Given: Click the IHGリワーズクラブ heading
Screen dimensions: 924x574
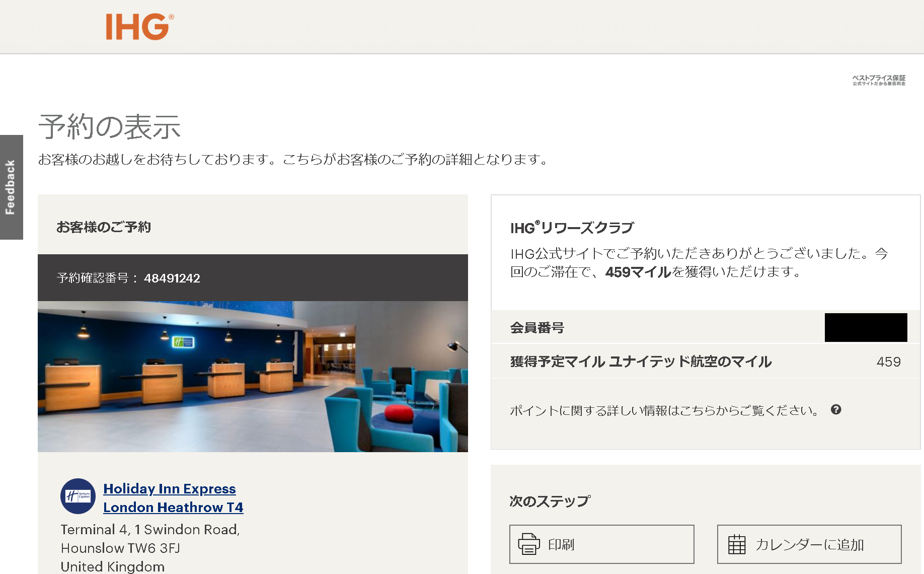Looking at the screenshot, I should pyautogui.click(x=572, y=228).
